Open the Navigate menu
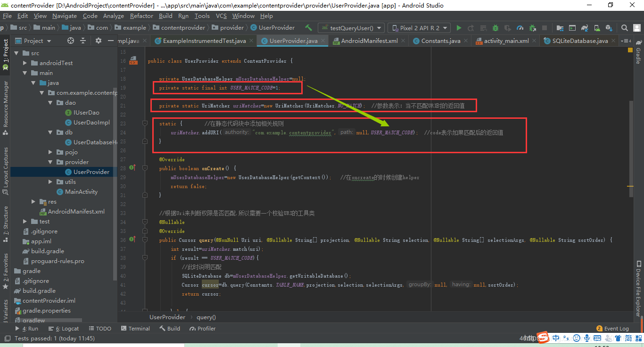Viewport: 644px width, 347px height. tap(65, 16)
